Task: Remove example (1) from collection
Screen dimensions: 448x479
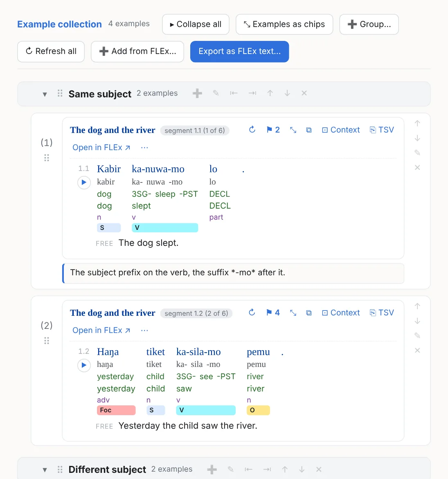Action: 417,167
